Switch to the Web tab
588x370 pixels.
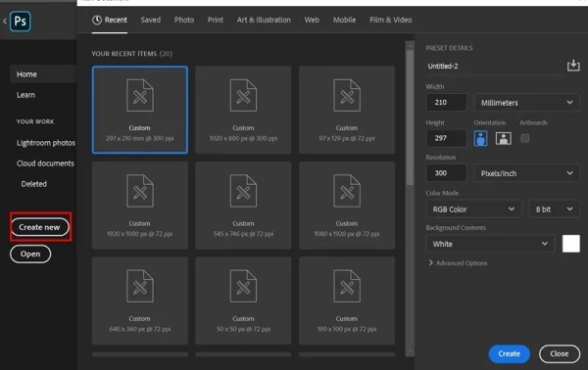click(x=312, y=20)
